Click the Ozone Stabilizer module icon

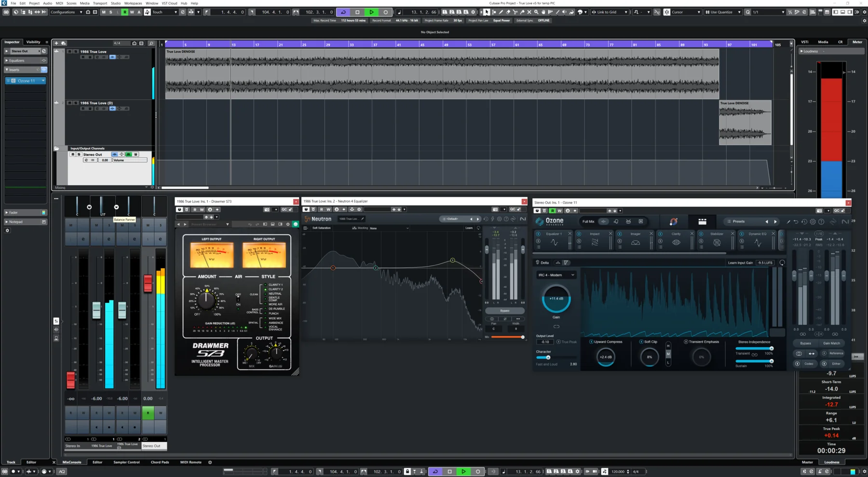[x=717, y=243]
